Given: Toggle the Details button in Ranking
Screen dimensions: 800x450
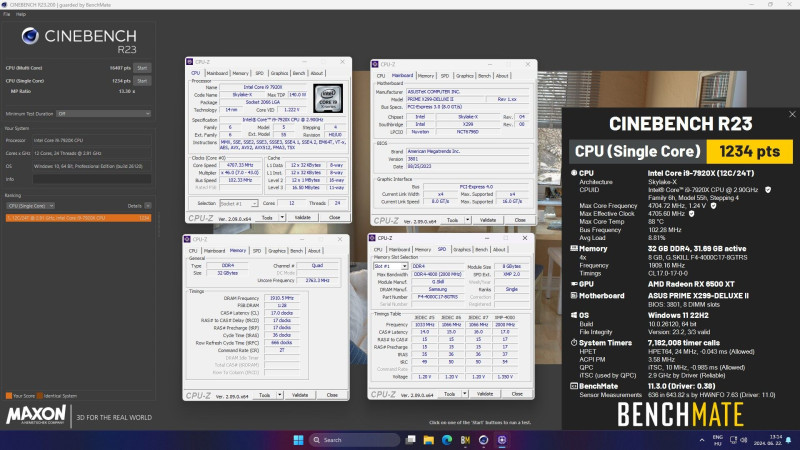Looking at the screenshot, I should click(147, 206).
